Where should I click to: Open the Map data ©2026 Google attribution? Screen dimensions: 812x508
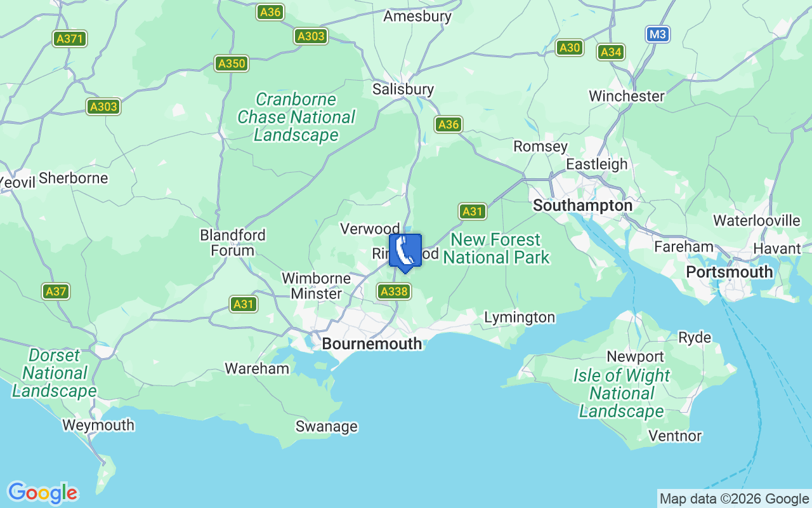pyautogui.click(x=734, y=498)
